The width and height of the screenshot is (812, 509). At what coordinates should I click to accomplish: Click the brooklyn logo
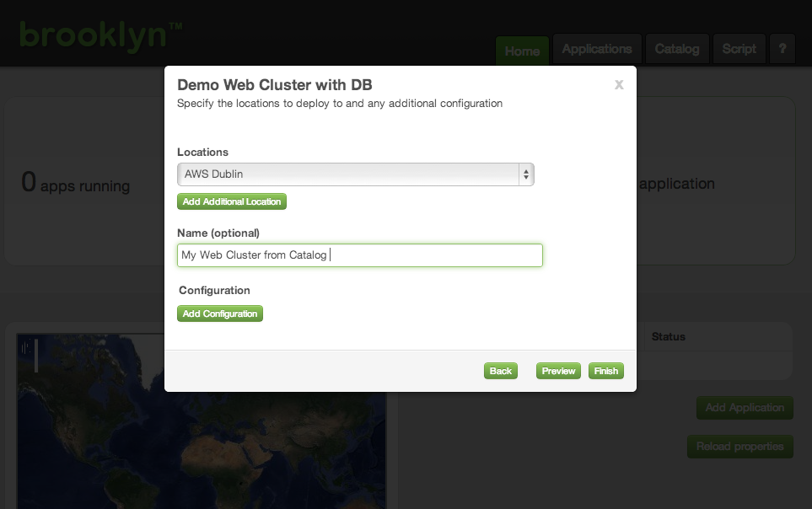[x=100, y=35]
